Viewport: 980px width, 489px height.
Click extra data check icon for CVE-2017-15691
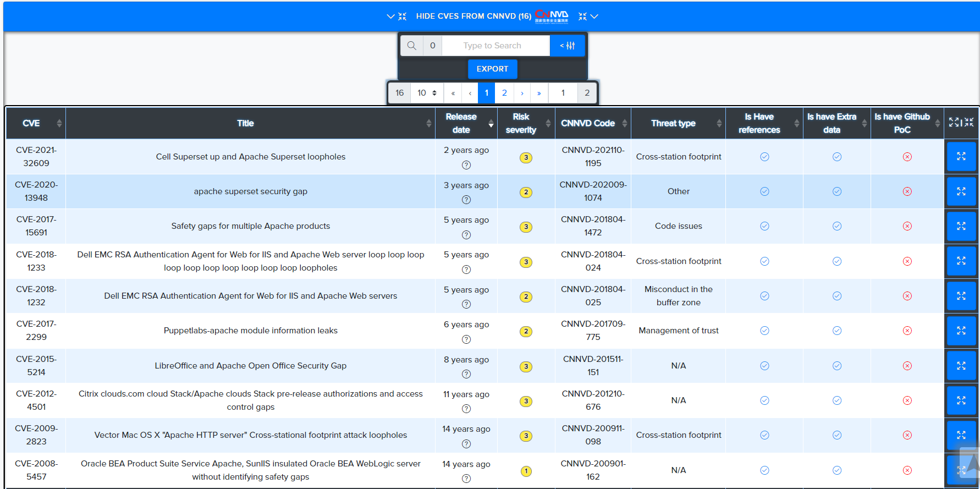(837, 226)
